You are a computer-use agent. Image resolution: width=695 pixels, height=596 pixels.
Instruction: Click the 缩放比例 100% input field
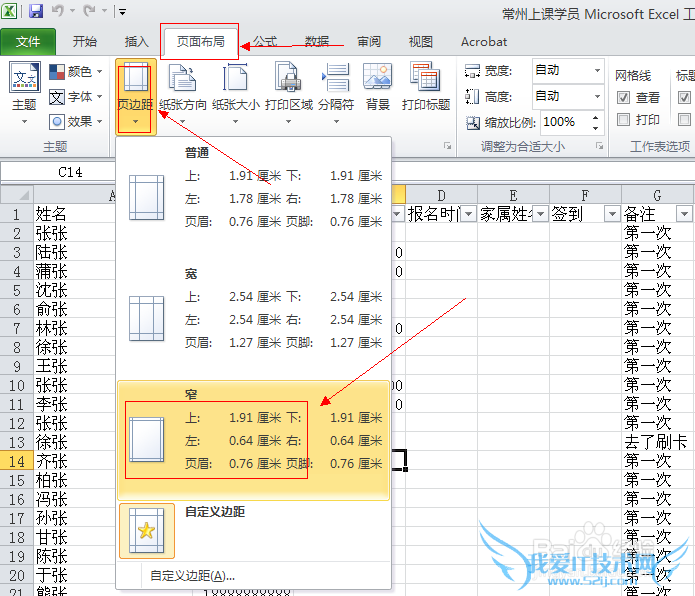click(x=565, y=121)
